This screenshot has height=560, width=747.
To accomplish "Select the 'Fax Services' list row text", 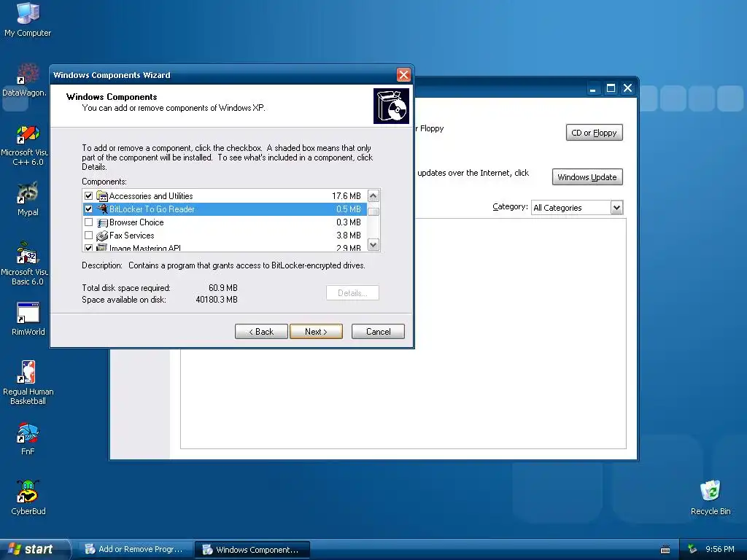I will tap(132, 236).
